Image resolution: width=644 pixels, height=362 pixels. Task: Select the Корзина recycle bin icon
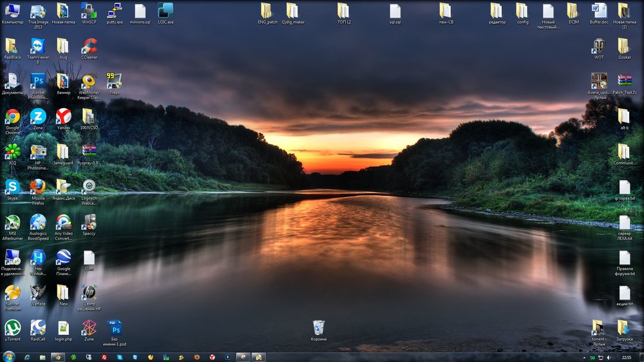(x=318, y=328)
